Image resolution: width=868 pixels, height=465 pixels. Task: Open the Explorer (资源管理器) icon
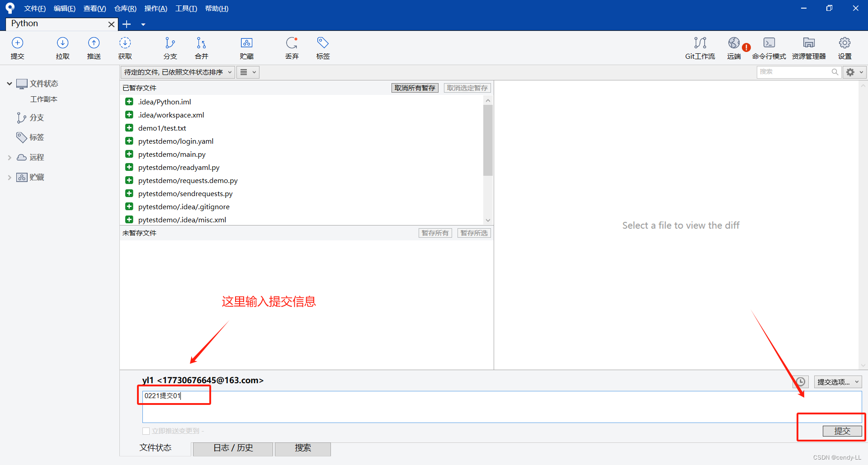click(809, 48)
